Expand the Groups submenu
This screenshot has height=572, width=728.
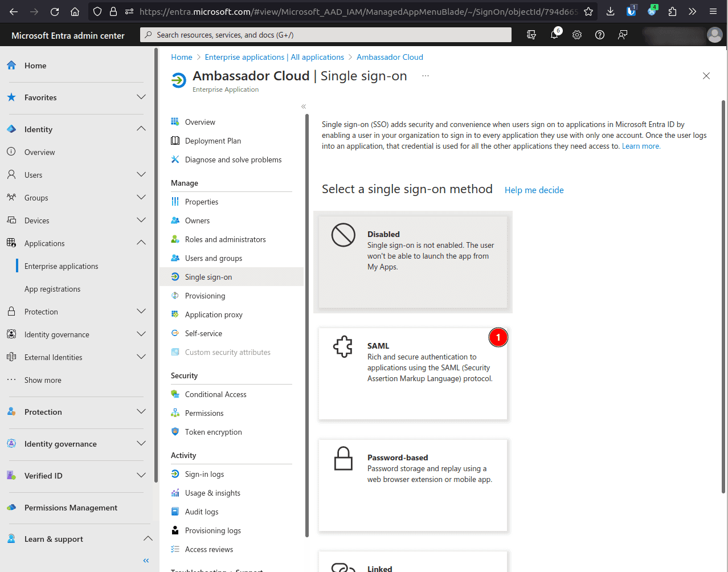[141, 198]
